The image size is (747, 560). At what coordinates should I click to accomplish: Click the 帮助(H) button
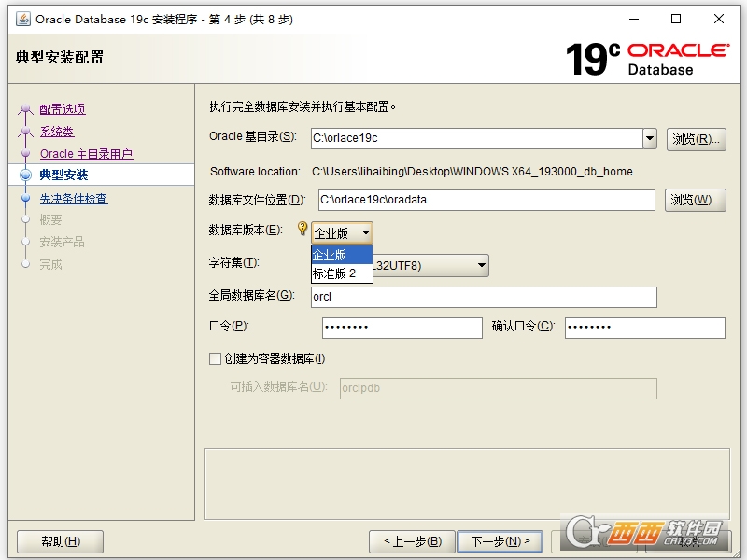click(x=60, y=541)
